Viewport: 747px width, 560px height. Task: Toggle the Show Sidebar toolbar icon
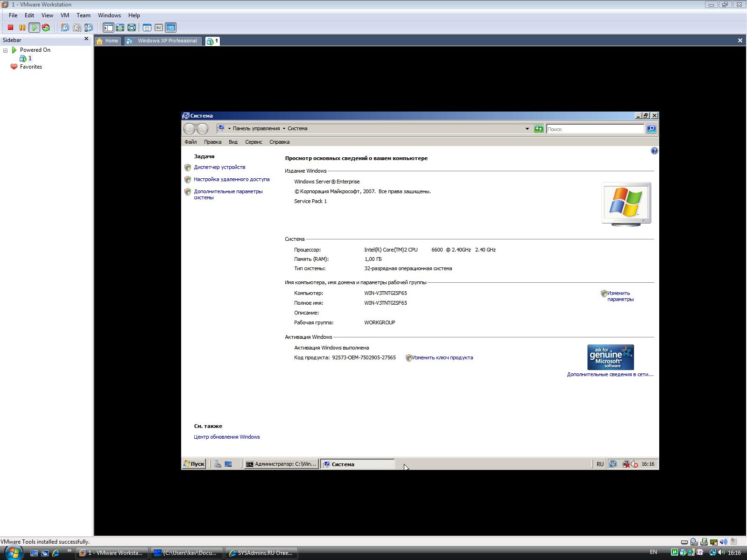(108, 28)
